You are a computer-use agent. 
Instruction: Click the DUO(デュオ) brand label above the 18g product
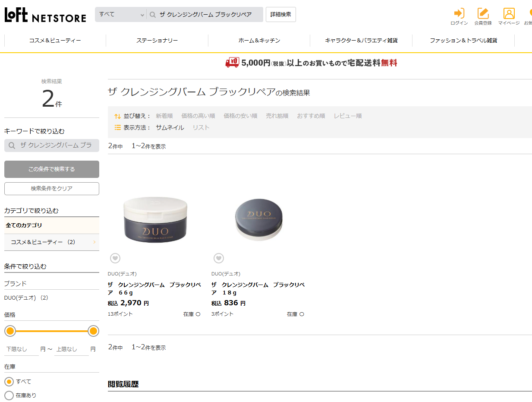coord(226,274)
